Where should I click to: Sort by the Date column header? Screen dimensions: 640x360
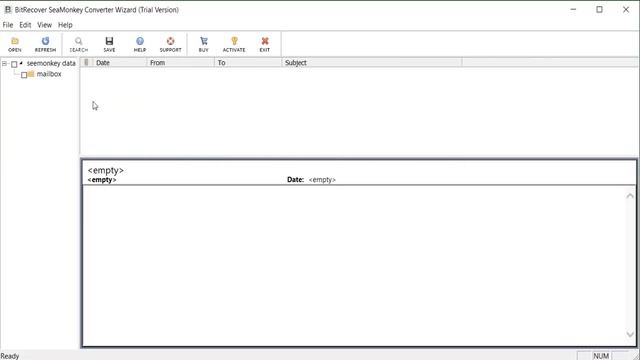coord(119,62)
